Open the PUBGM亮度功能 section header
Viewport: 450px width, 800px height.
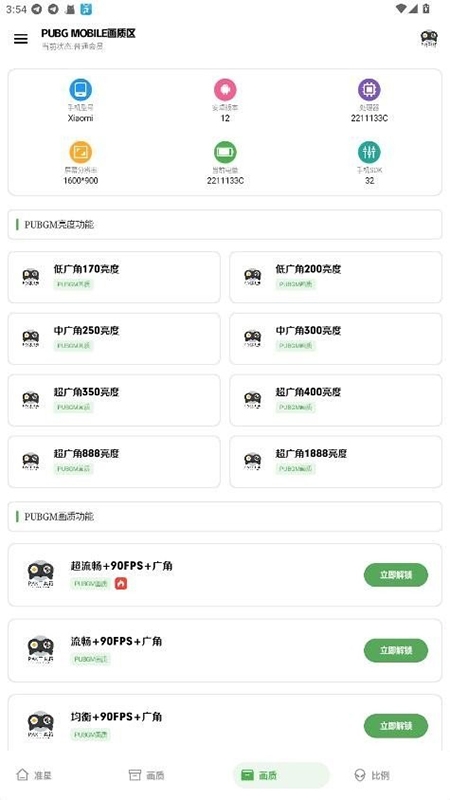point(225,224)
